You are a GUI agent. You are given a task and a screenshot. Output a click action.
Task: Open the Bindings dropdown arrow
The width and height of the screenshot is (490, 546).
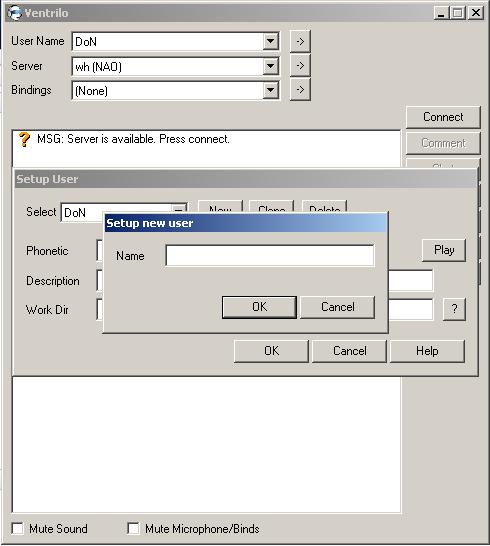[270, 91]
